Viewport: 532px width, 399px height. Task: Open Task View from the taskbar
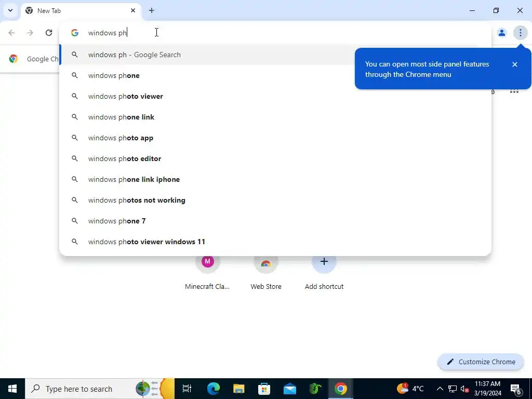[x=187, y=389]
